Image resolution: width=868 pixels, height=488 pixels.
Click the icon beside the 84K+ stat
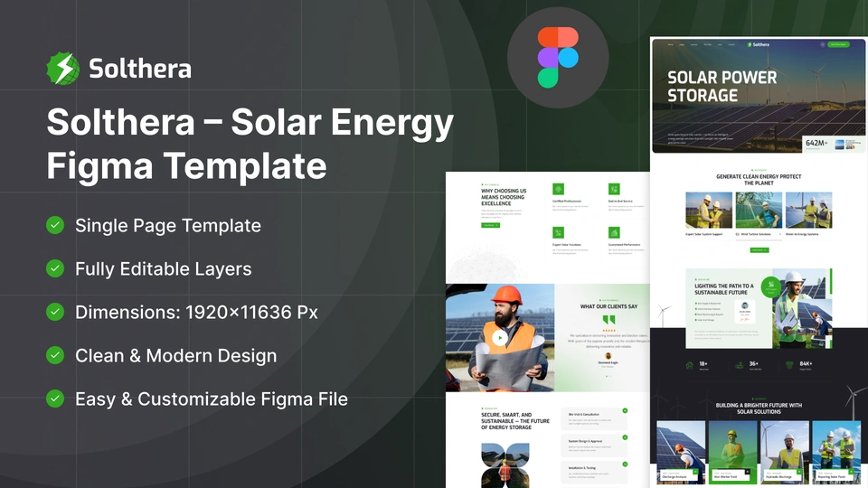(789, 365)
